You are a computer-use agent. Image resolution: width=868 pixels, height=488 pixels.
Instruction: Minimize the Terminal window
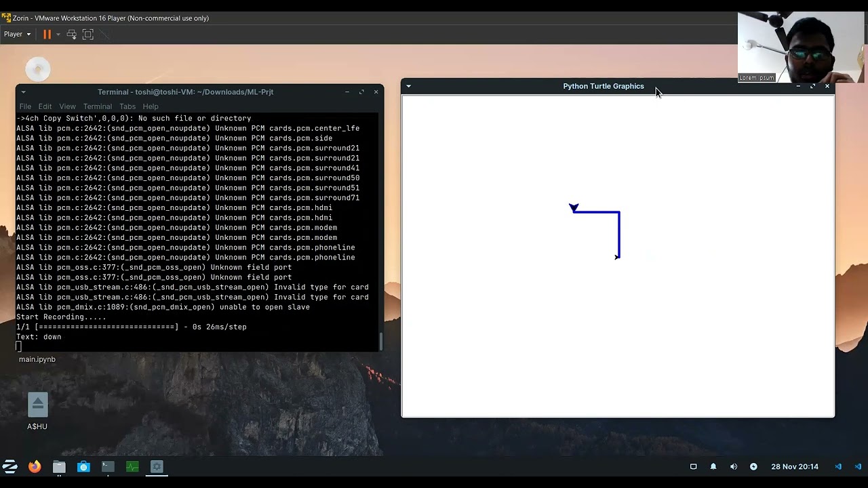(347, 92)
